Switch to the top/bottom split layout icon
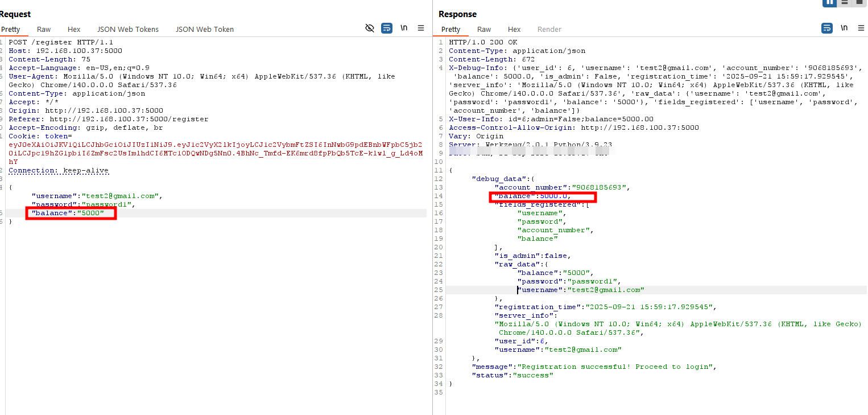Screen dimensions: 868x415 (x=845, y=2)
